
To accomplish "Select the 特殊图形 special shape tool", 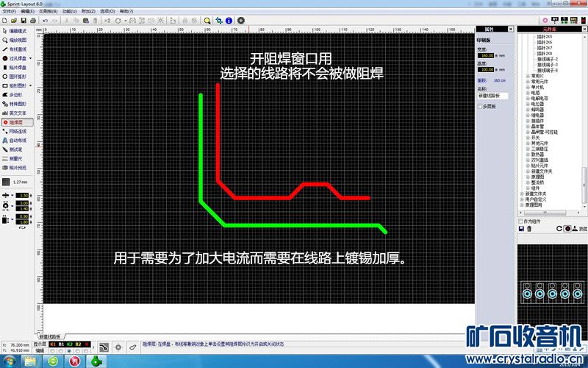I will [x=15, y=104].
